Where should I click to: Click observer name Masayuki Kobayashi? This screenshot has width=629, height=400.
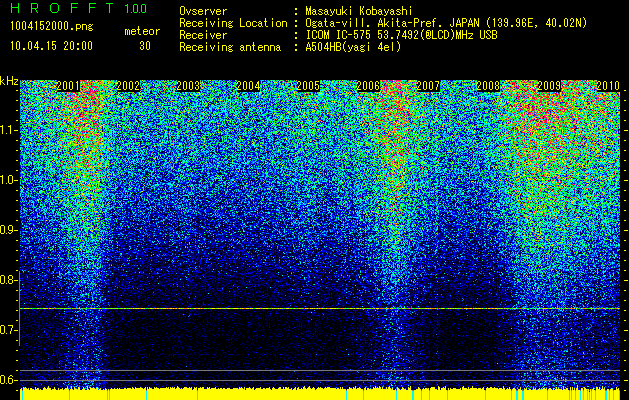point(359,11)
